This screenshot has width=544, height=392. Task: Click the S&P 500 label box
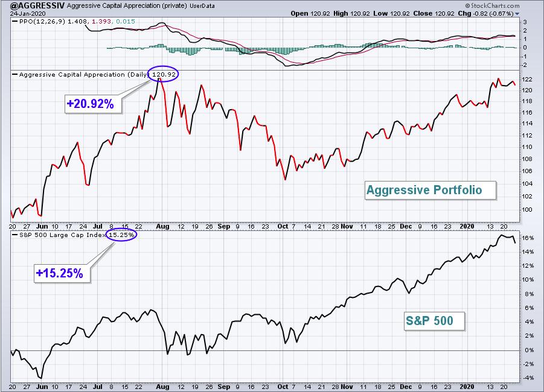click(x=434, y=321)
